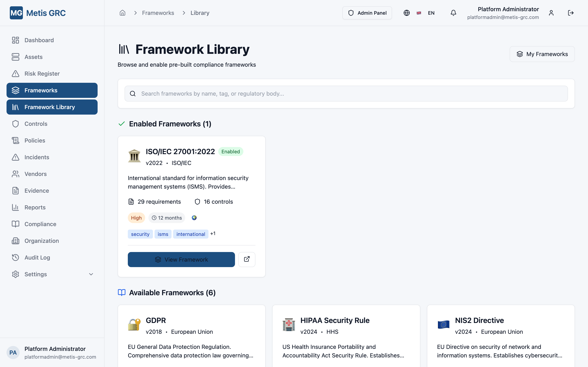Open My Frameworks

click(x=542, y=54)
